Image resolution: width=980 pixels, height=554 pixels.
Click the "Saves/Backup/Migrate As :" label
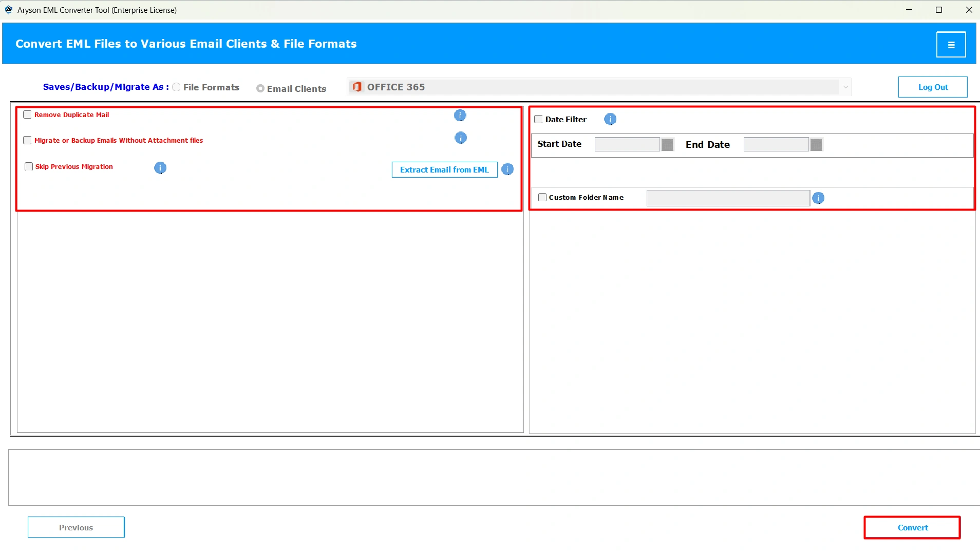(106, 87)
